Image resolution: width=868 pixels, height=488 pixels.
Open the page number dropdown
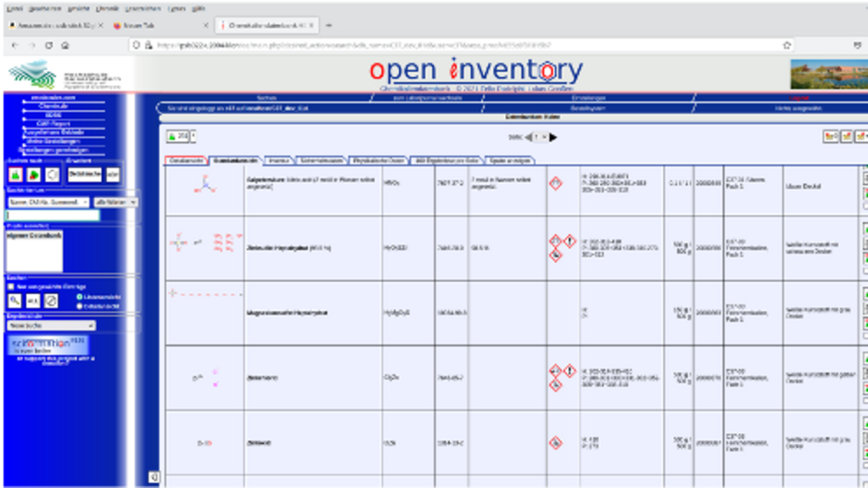(x=540, y=138)
